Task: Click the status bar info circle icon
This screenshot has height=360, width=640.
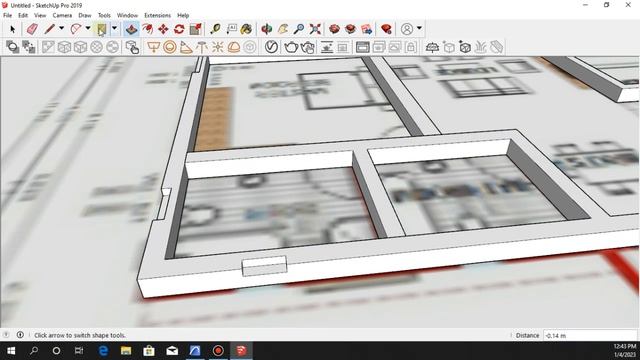Action: (20, 335)
